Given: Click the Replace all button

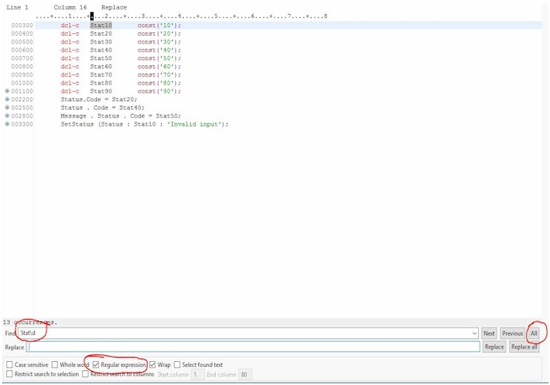Looking at the screenshot, I should 524,347.
